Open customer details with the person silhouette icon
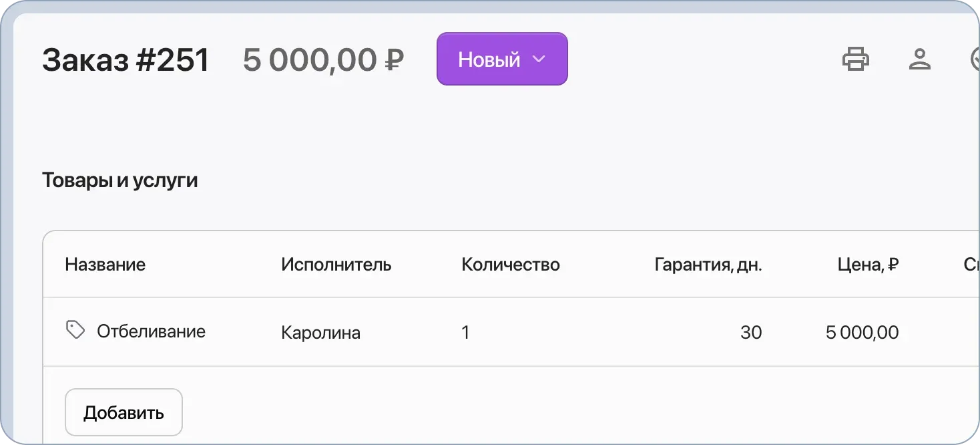The width and height of the screenshot is (980, 445). tap(921, 59)
